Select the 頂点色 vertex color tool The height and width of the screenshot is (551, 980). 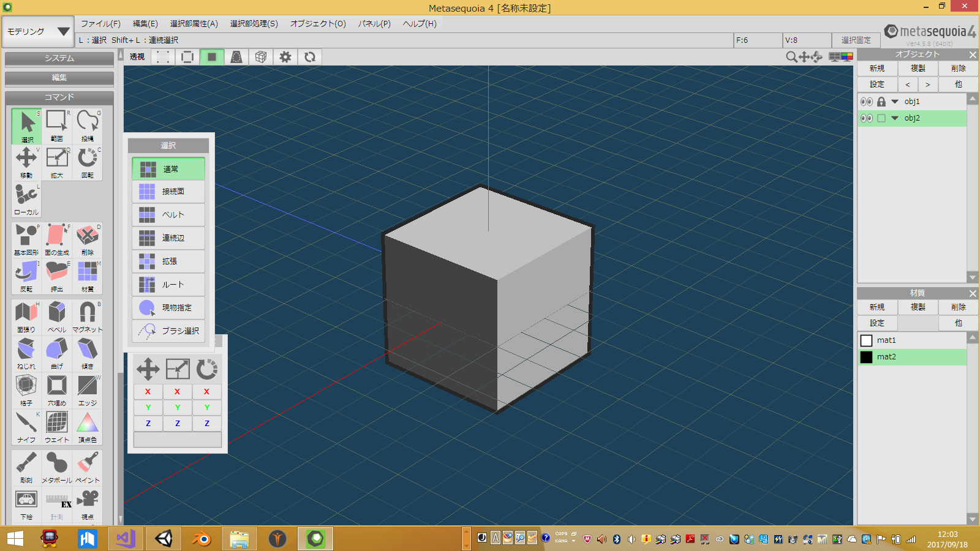pyautogui.click(x=88, y=427)
